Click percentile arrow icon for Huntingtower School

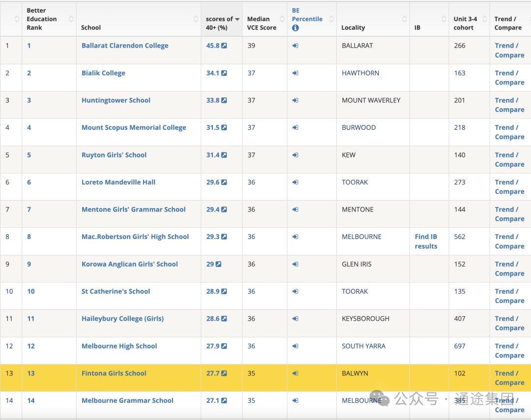click(295, 100)
